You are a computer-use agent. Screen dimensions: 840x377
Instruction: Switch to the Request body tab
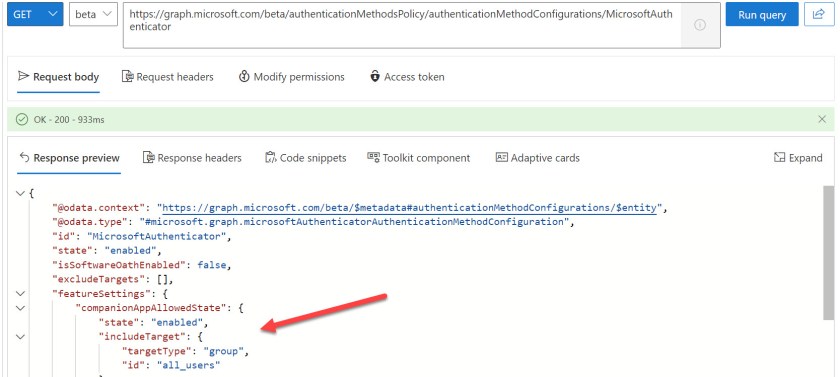tap(58, 77)
